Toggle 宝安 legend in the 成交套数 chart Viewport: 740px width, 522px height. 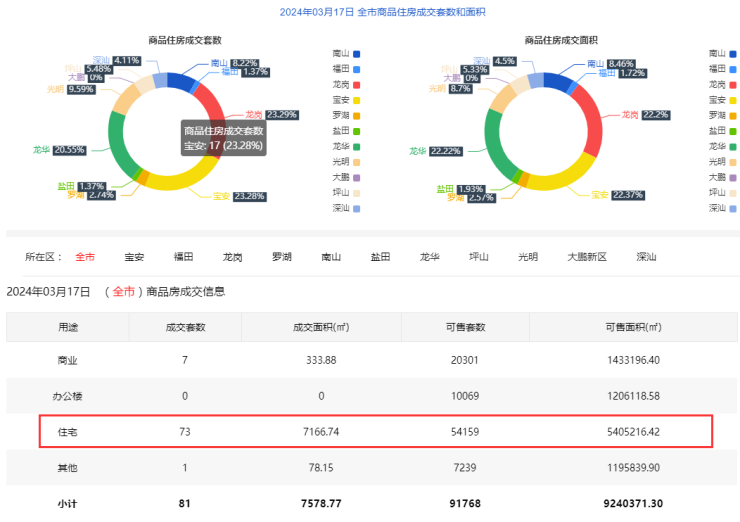(343, 99)
